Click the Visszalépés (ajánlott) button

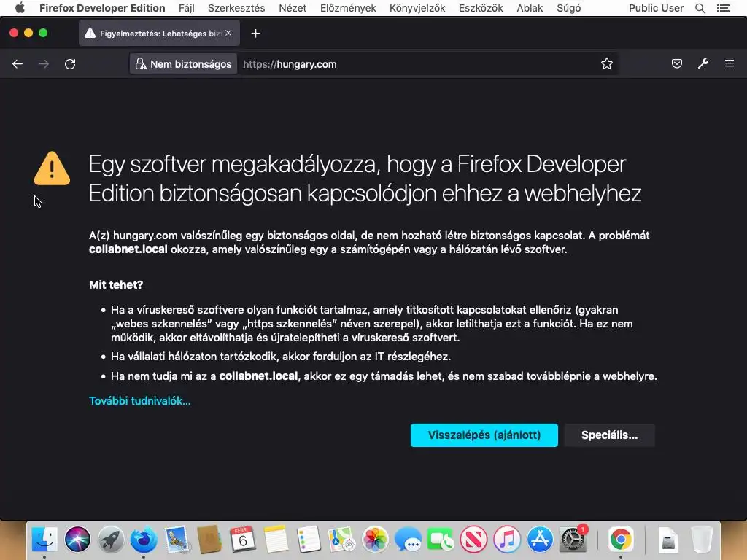pos(484,435)
